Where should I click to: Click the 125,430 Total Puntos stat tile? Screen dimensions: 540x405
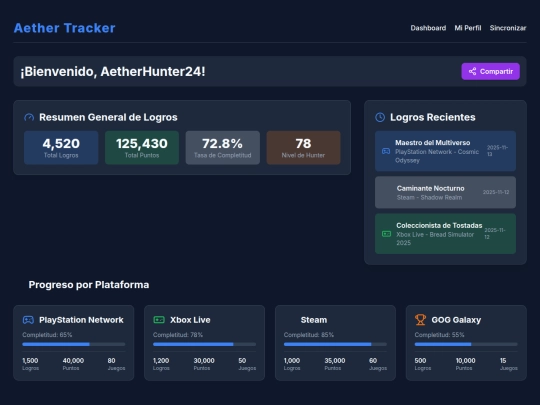pyautogui.click(x=142, y=147)
